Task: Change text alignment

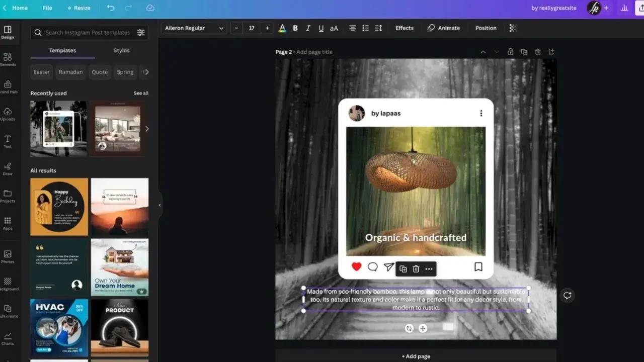Action: [353, 28]
